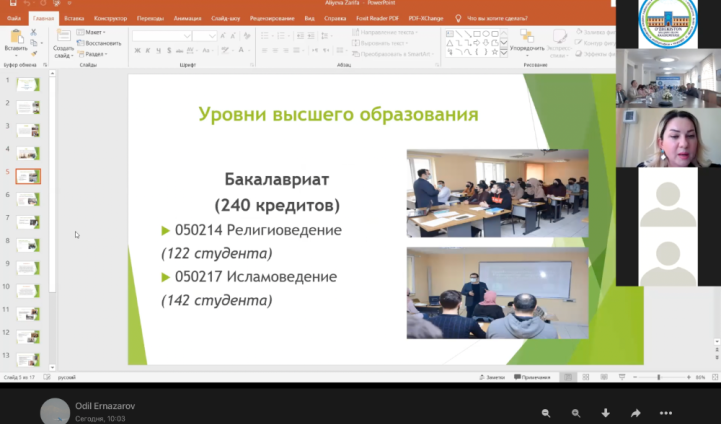Screen dimensions: 721x424
Task: Select the triangle shape in shapes gallery
Action: point(450,43)
